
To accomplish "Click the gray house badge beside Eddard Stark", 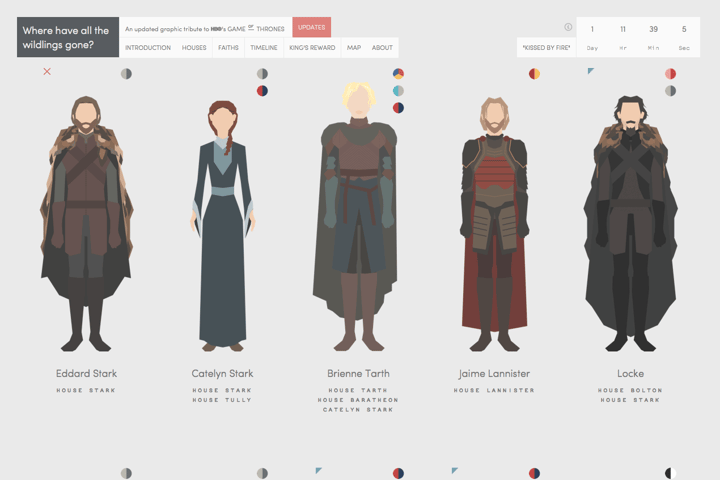I will pos(126,73).
